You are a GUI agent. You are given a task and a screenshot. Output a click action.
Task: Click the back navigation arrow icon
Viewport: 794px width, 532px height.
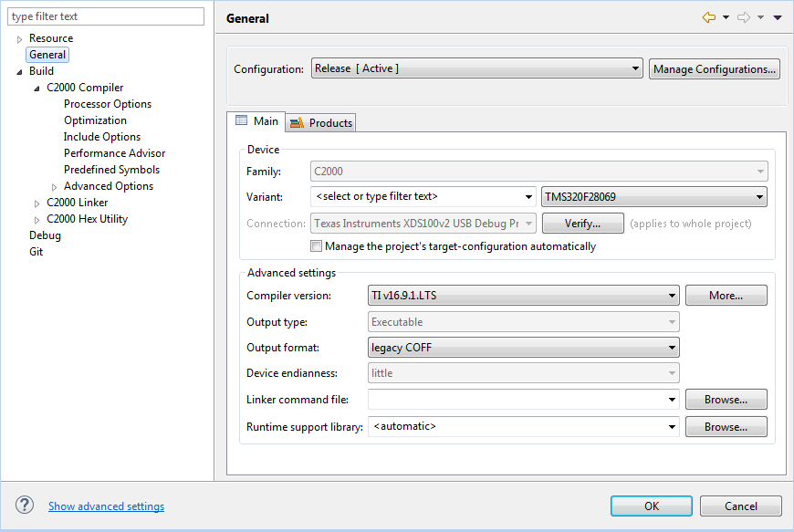click(x=708, y=17)
